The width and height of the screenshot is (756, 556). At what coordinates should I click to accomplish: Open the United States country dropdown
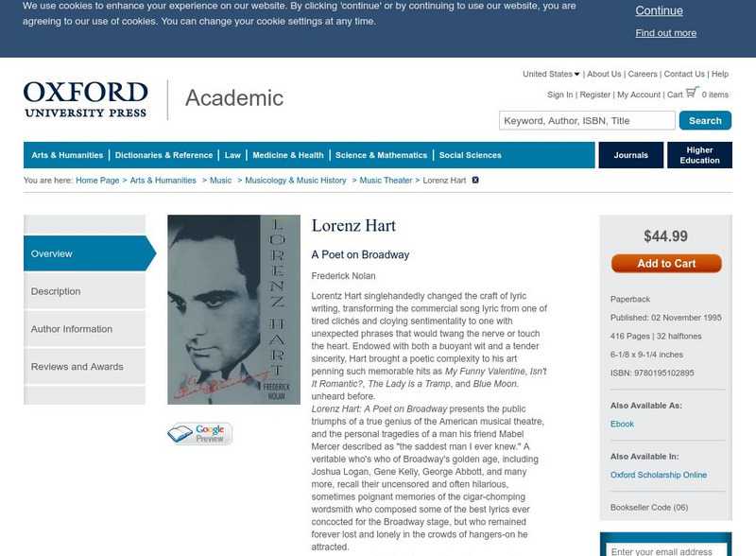(x=551, y=74)
